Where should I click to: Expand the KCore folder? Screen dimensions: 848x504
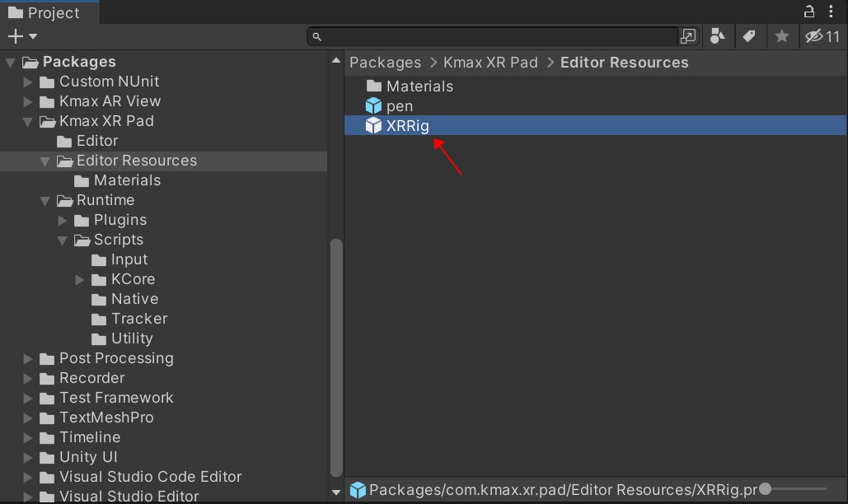point(79,280)
